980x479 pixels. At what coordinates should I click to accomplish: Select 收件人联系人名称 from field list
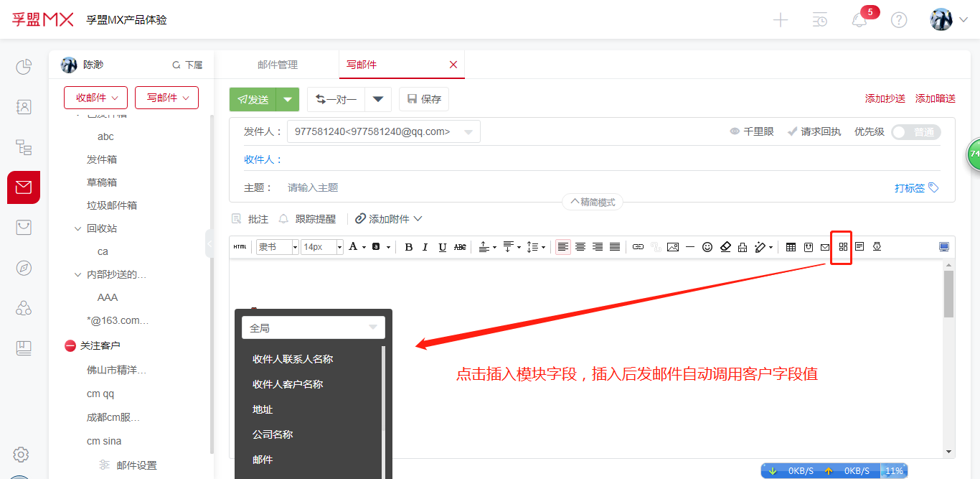click(x=293, y=359)
